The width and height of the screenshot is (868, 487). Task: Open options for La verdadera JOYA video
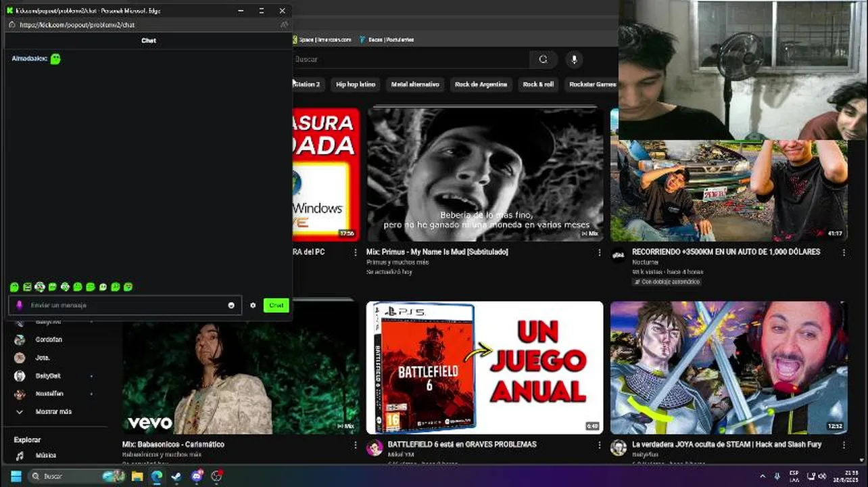pyautogui.click(x=843, y=445)
